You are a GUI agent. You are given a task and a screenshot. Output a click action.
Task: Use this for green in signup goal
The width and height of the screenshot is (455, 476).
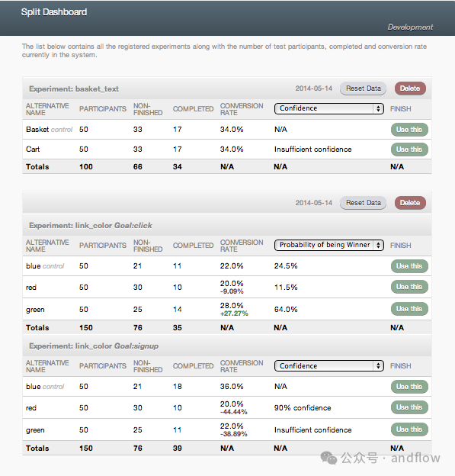pos(409,429)
